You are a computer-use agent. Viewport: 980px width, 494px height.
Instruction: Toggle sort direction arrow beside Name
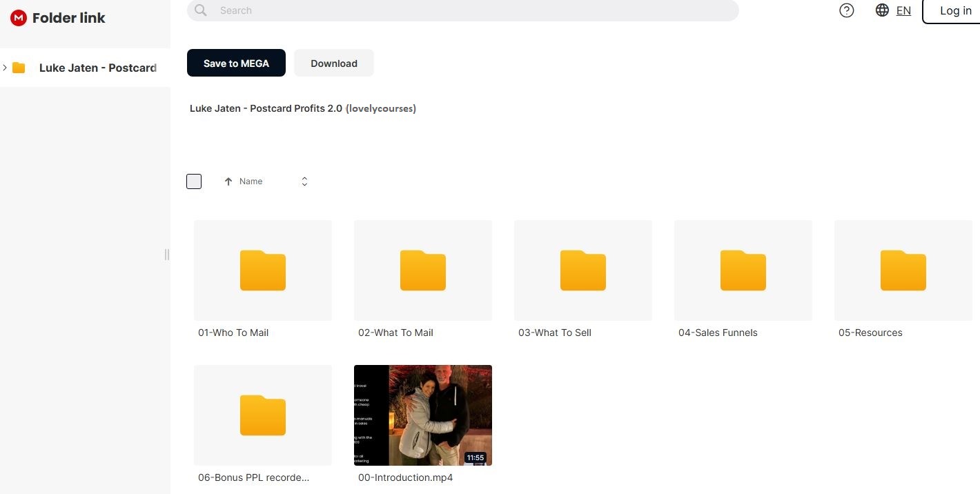click(228, 181)
